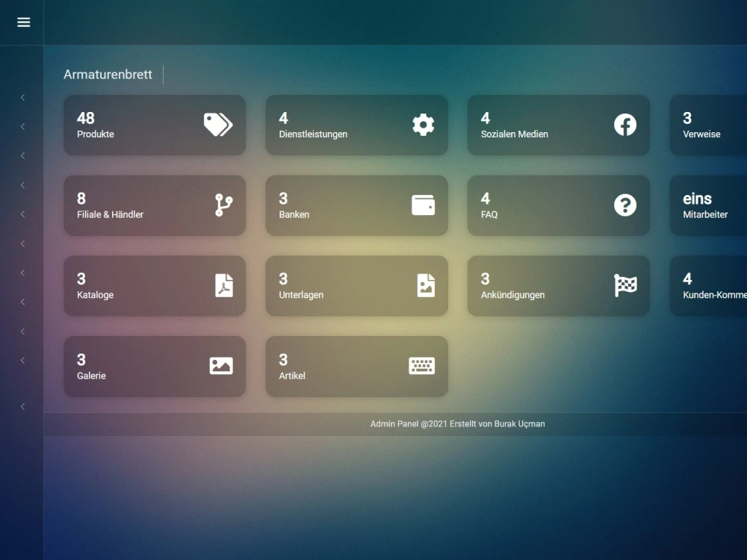This screenshot has height=560, width=747.
Task: Click the Galerie picture icon
Action: (x=221, y=366)
